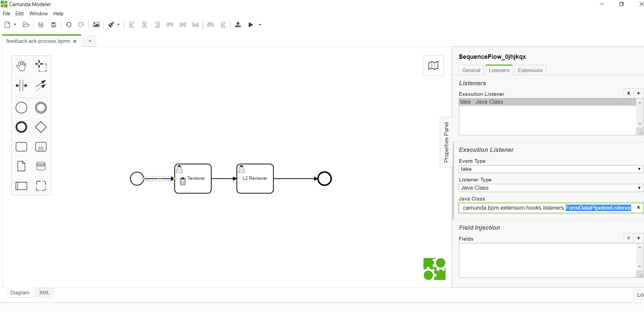The image size is (644, 312).
Task: Add a new injection field
Action: pyautogui.click(x=639, y=238)
